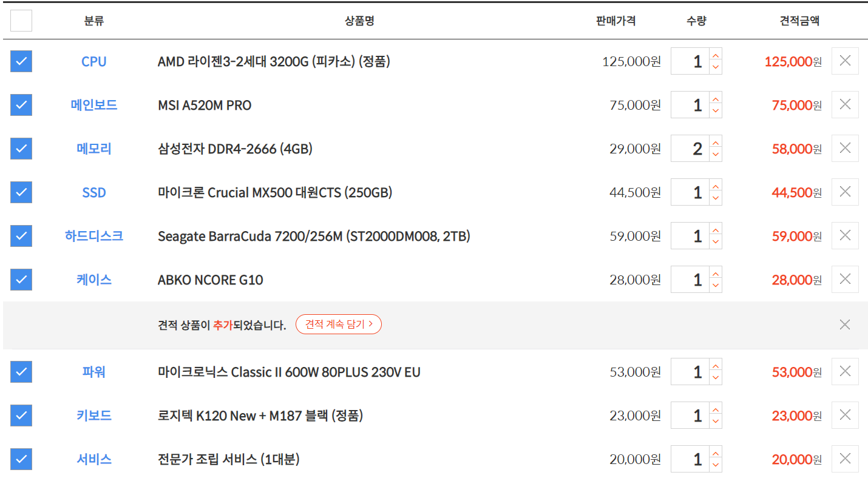Open the 하드디스크 category link
This screenshot has height=481, width=868.
point(94,236)
